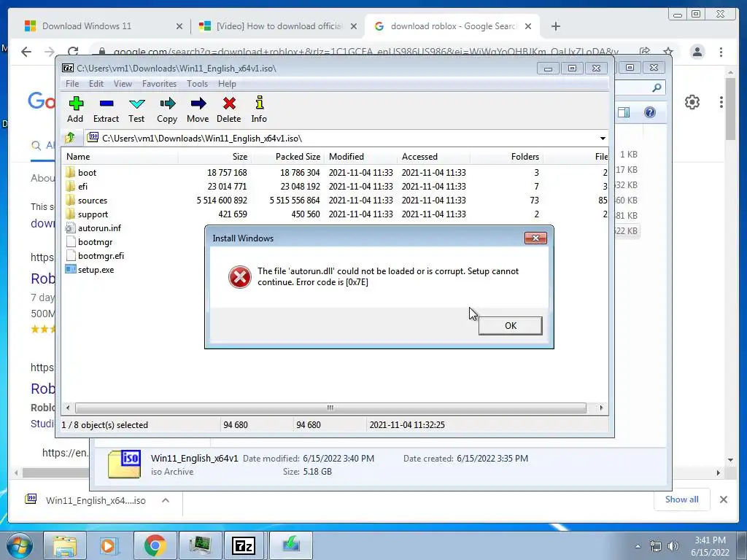Image resolution: width=747 pixels, height=560 pixels.
Task: Click the volume icon in system tray
Action: [673, 546]
